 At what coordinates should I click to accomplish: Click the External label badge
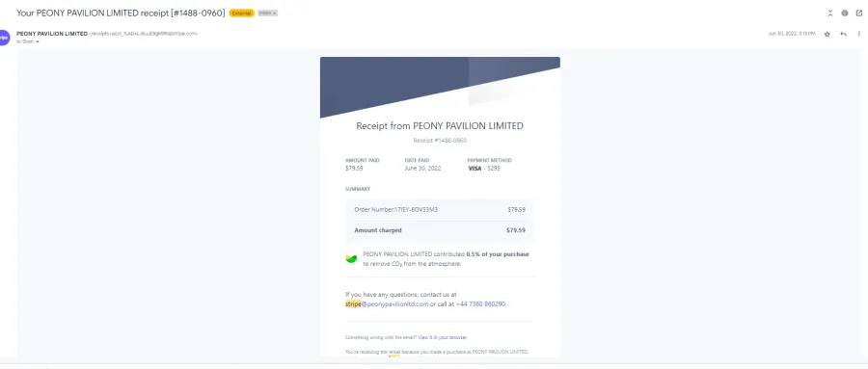coord(241,13)
